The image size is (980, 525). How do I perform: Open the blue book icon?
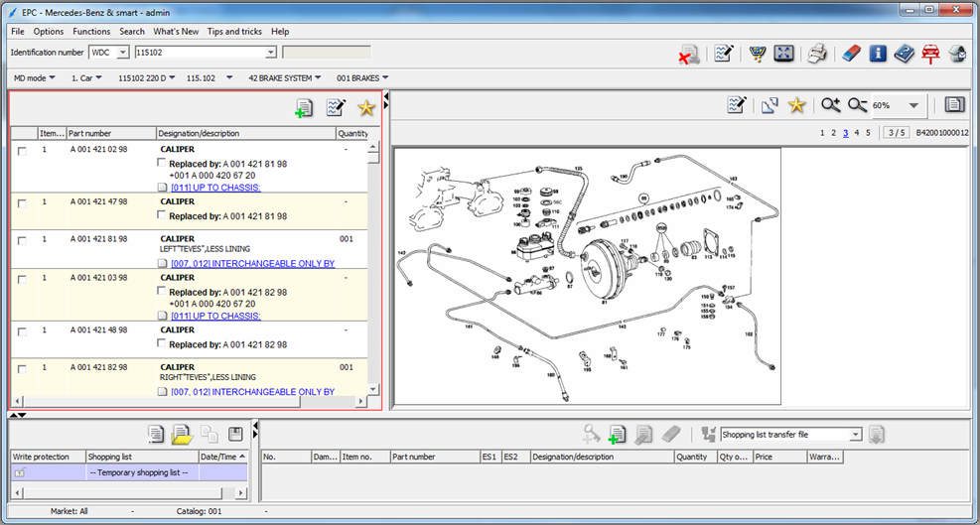click(904, 54)
